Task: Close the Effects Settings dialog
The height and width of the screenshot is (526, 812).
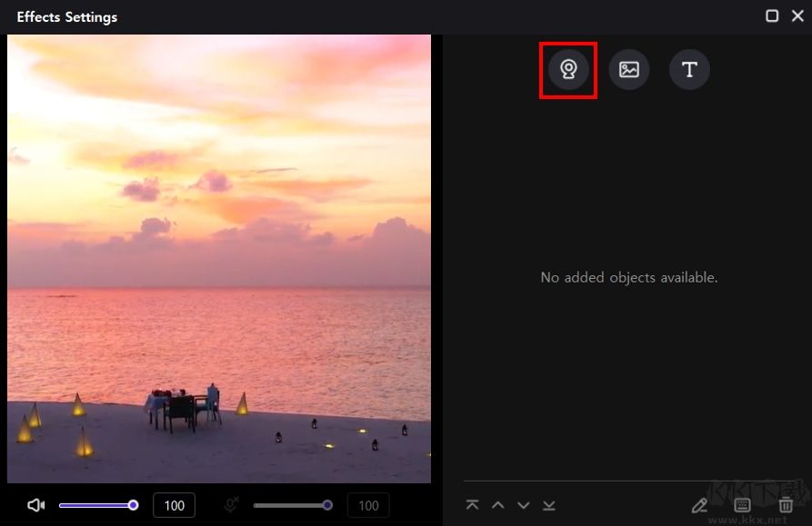Action: pyautogui.click(x=798, y=15)
